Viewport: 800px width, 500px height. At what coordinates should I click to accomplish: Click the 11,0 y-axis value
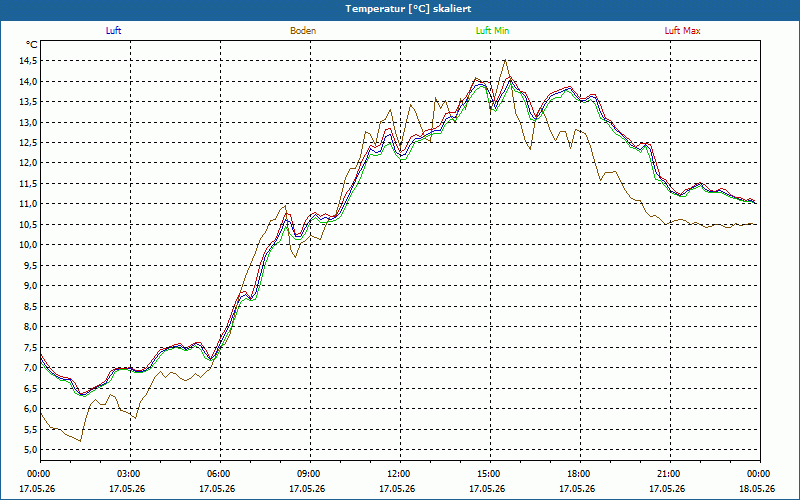point(28,204)
